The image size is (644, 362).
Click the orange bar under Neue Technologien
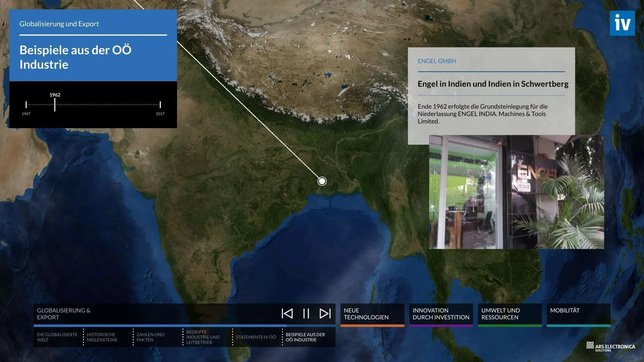click(x=372, y=326)
